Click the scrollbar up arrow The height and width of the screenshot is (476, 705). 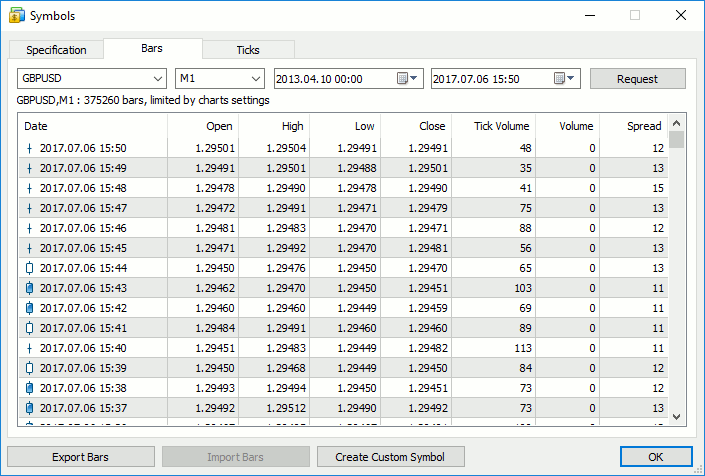[x=677, y=123]
